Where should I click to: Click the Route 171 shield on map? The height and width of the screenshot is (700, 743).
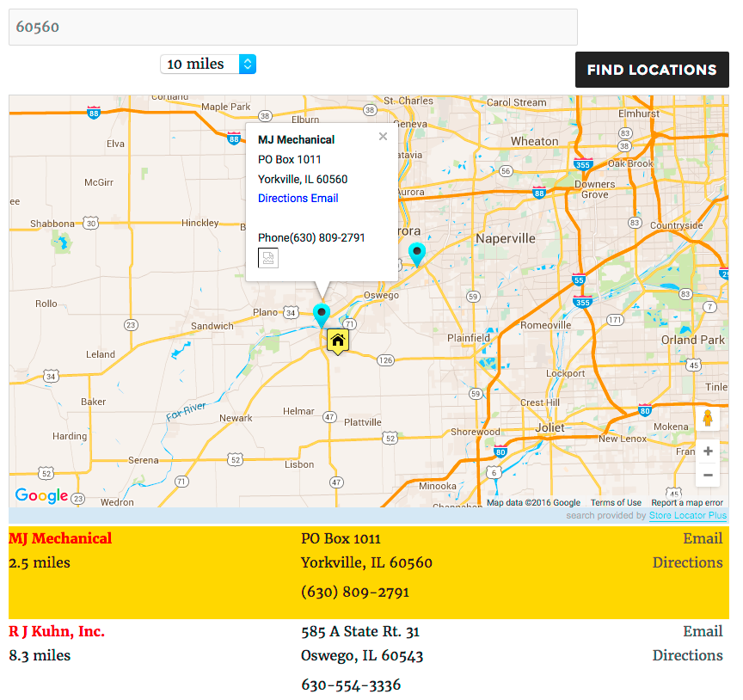pyautogui.click(x=615, y=320)
